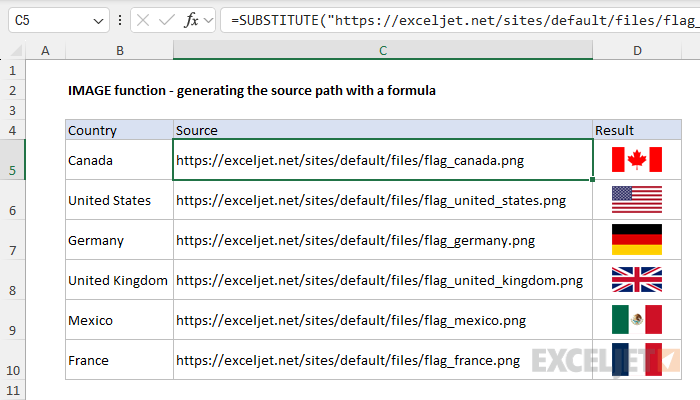Expand the formula bar dropdown chevron
This screenshot has width=700, height=400.
point(208,20)
